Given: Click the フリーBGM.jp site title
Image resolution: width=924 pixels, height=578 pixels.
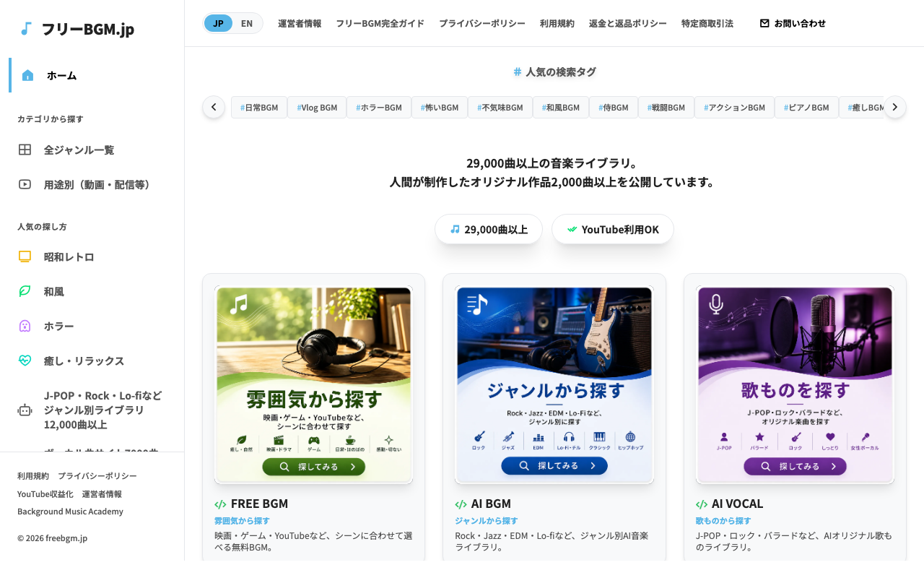Looking at the screenshot, I should click(x=87, y=29).
